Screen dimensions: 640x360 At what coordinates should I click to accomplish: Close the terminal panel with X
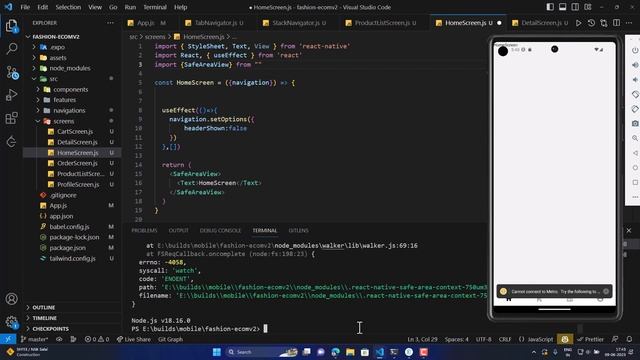coord(629,231)
